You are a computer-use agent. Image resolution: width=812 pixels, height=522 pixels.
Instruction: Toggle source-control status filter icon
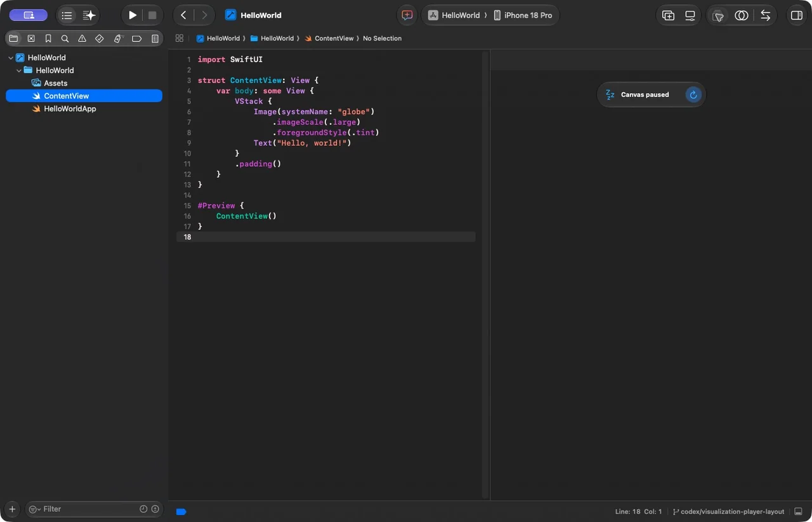click(x=155, y=509)
